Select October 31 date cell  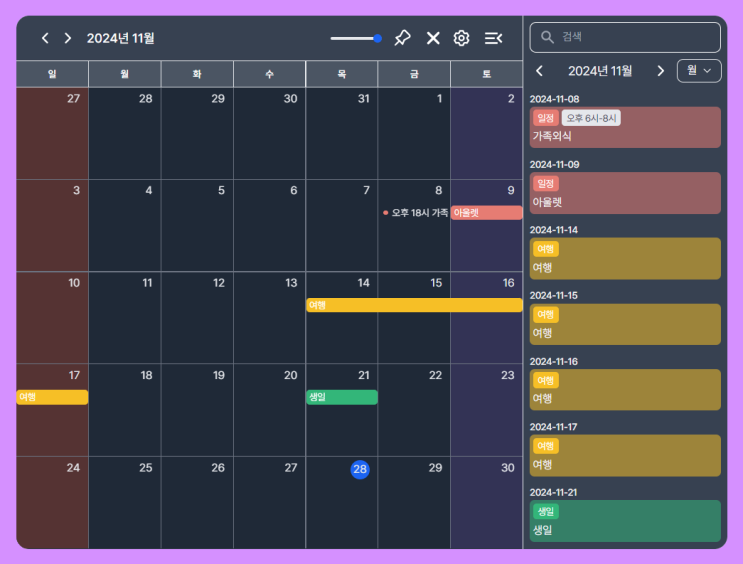342,134
